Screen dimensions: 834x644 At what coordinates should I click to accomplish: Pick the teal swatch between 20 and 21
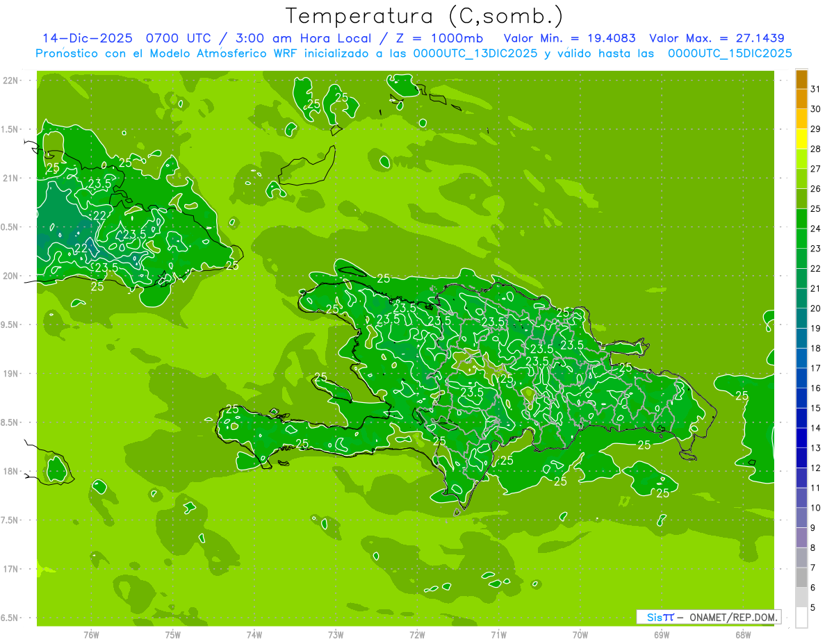801,299
